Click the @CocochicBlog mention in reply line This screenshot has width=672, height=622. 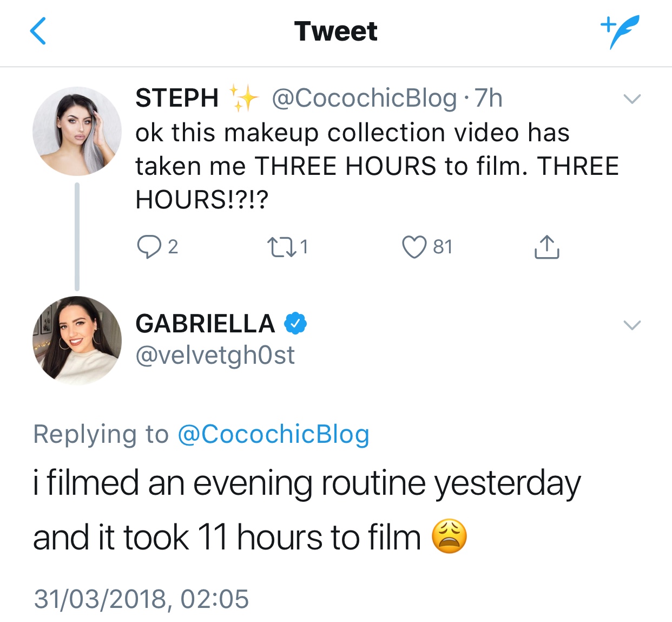point(273,434)
